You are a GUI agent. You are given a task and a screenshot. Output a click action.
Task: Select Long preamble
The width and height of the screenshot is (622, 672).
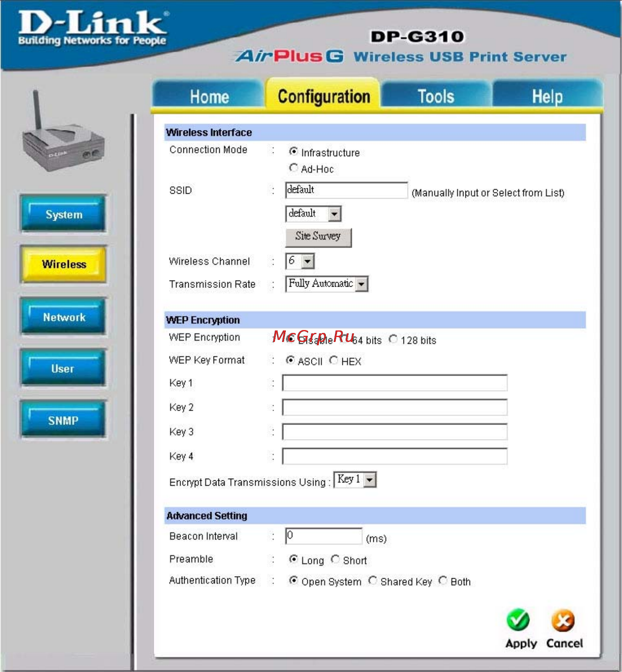293,559
